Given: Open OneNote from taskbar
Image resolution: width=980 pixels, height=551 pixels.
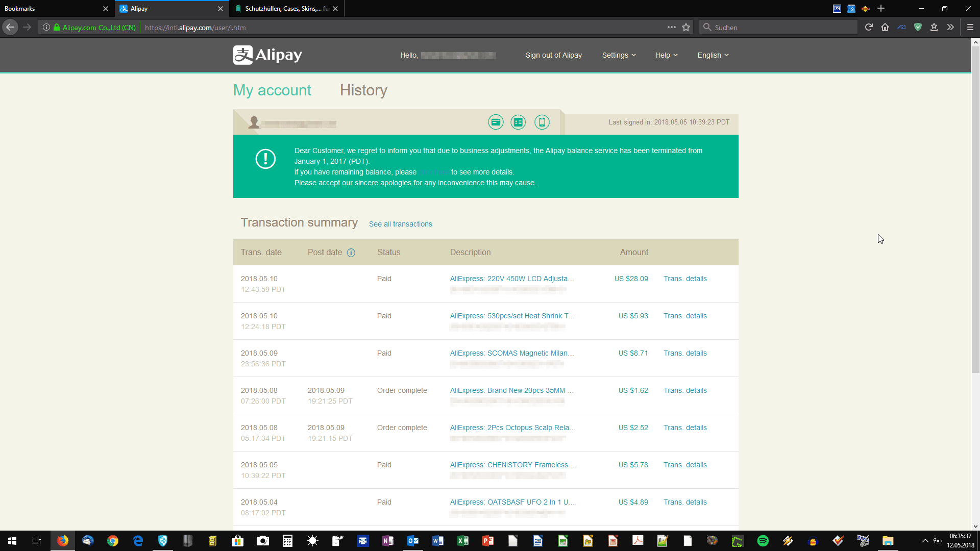Looking at the screenshot, I should pos(388,541).
